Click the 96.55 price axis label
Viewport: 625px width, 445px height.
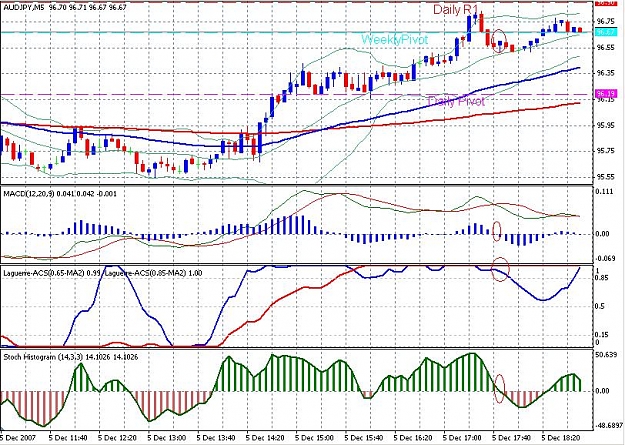(x=605, y=47)
